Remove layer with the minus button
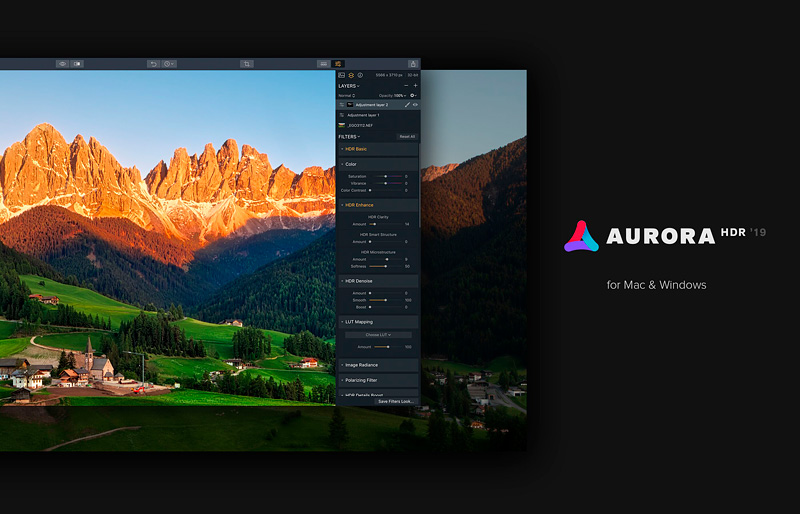800x514 pixels. [406, 86]
